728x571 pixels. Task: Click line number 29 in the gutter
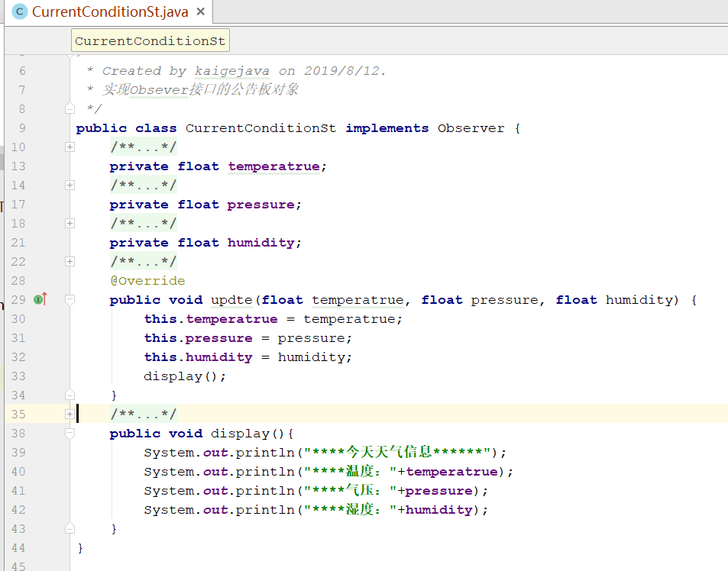[18, 300]
